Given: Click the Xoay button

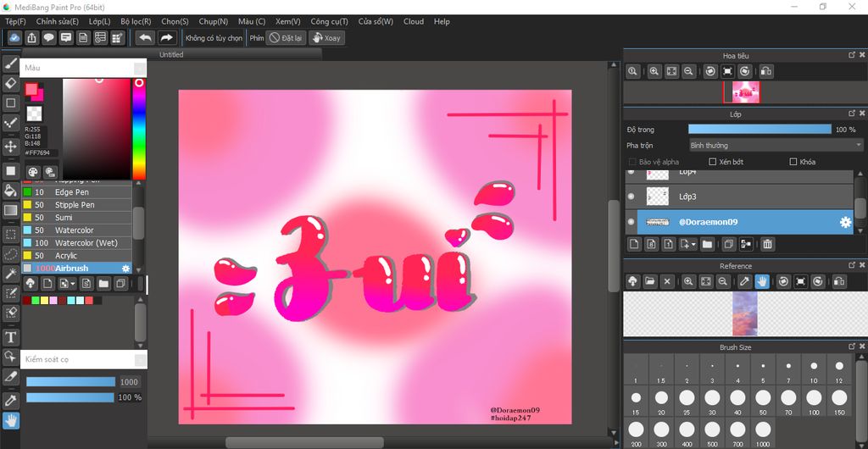Looking at the screenshot, I should [x=326, y=37].
